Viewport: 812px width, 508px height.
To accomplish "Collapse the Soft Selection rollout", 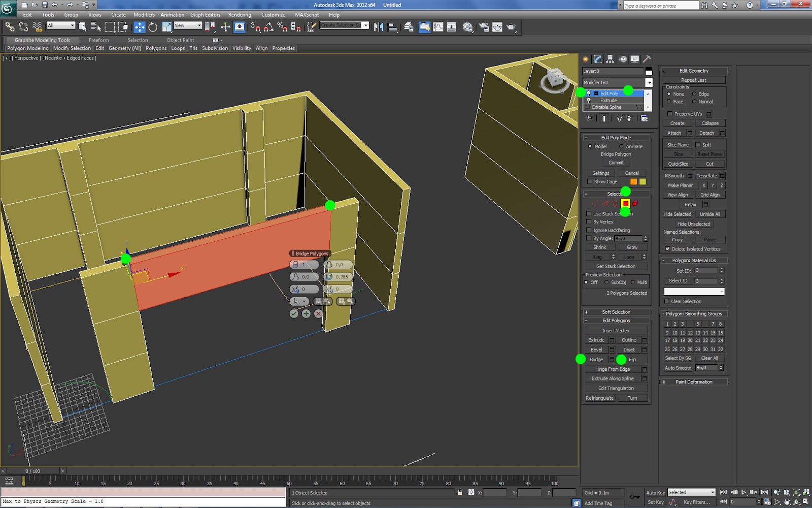I will (x=616, y=311).
